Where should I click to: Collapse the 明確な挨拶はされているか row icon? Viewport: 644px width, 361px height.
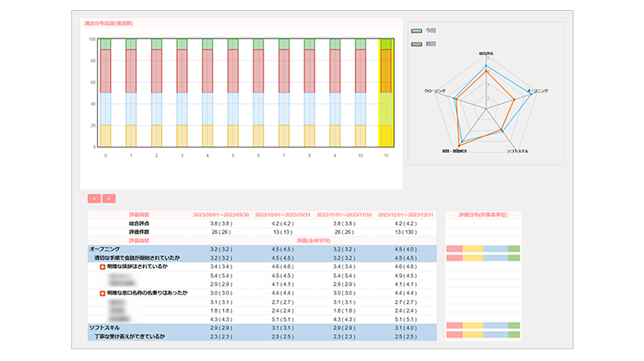[x=102, y=266]
